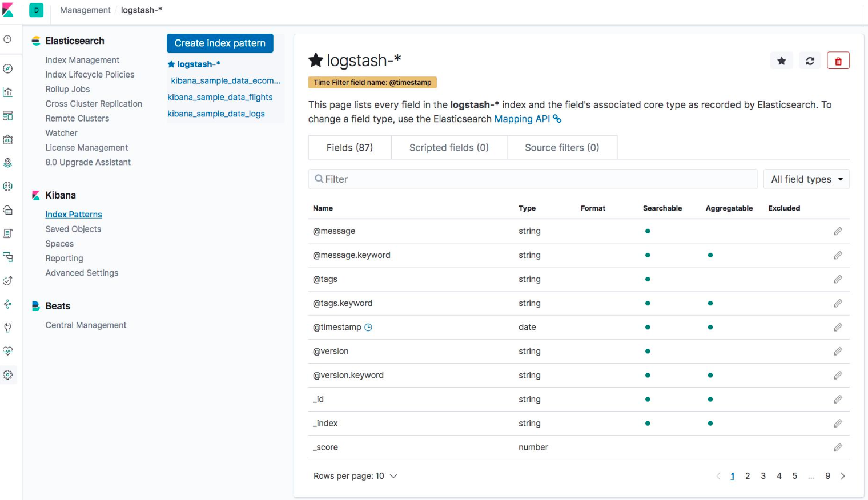Screen dimensions: 868x500
Task: Switch to the Scripted fields tab
Action: coord(449,147)
